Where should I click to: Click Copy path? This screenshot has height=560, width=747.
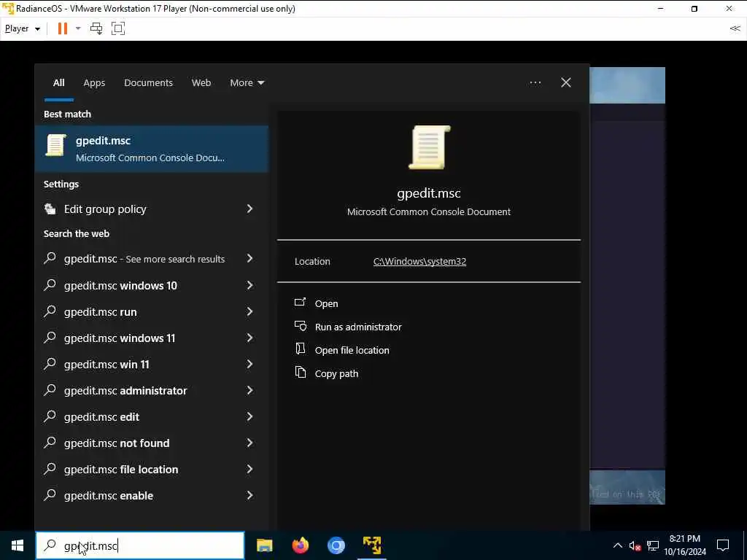(x=336, y=374)
